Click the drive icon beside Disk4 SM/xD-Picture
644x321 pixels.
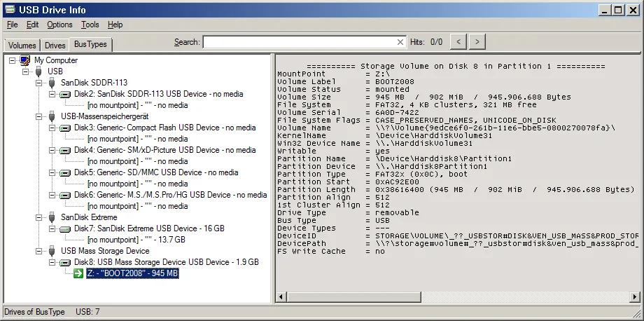tap(65, 150)
